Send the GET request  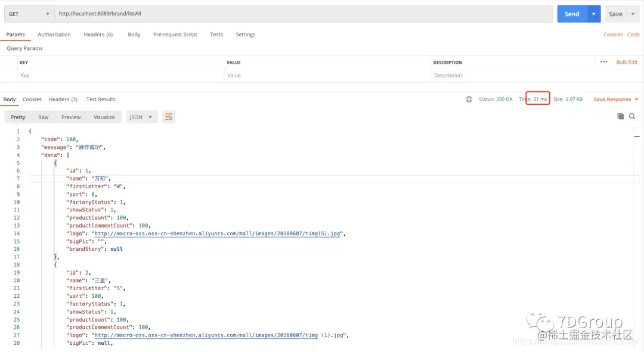(x=572, y=14)
